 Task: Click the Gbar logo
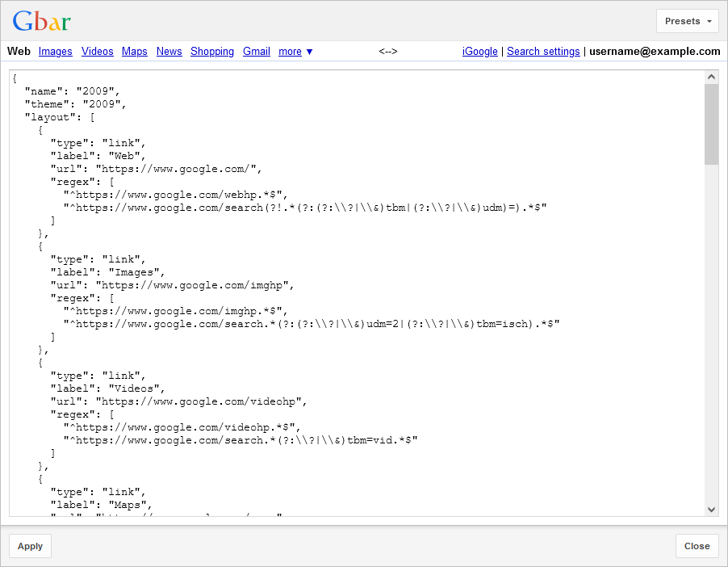[42, 21]
